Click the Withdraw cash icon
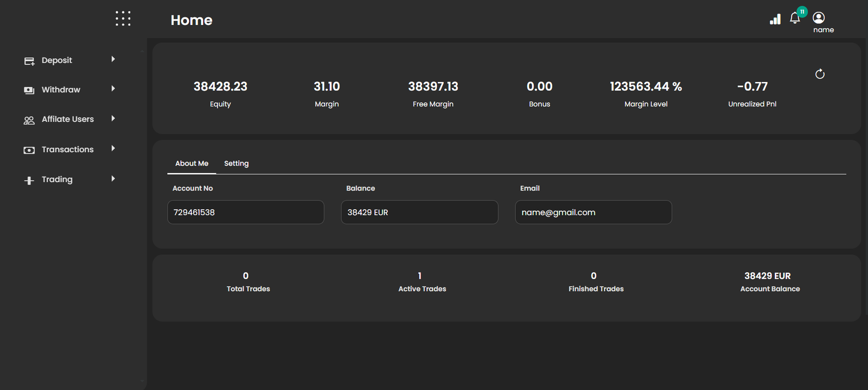This screenshot has height=390, width=868. point(29,90)
